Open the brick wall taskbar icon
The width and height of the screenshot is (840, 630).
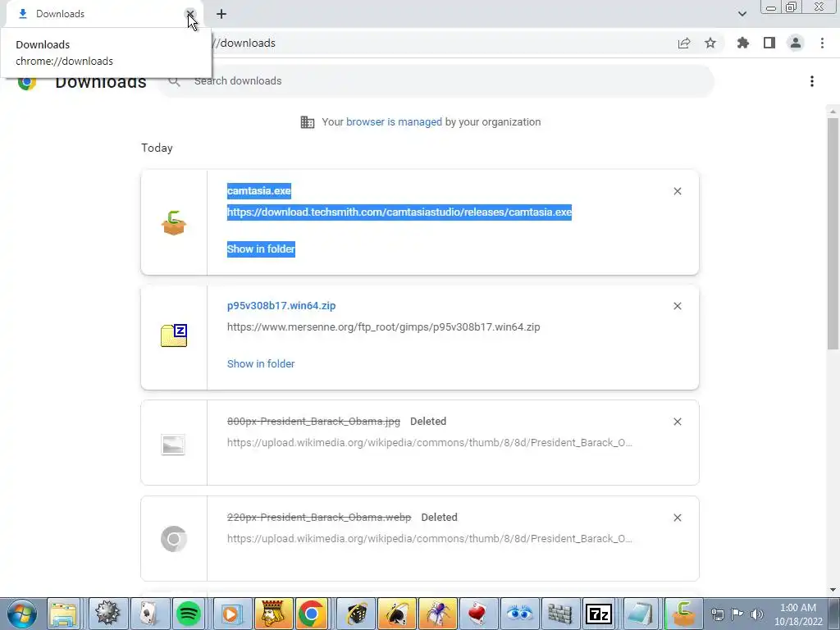[559, 614]
